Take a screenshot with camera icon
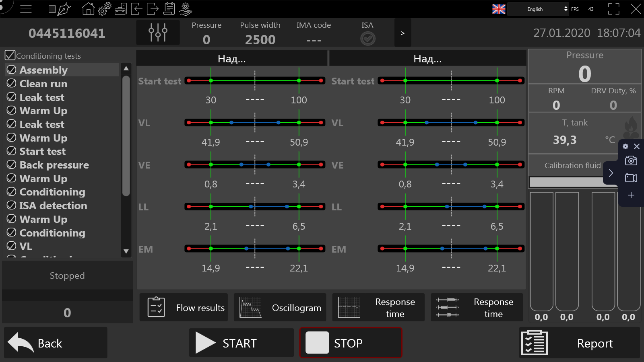 pos(631,161)
